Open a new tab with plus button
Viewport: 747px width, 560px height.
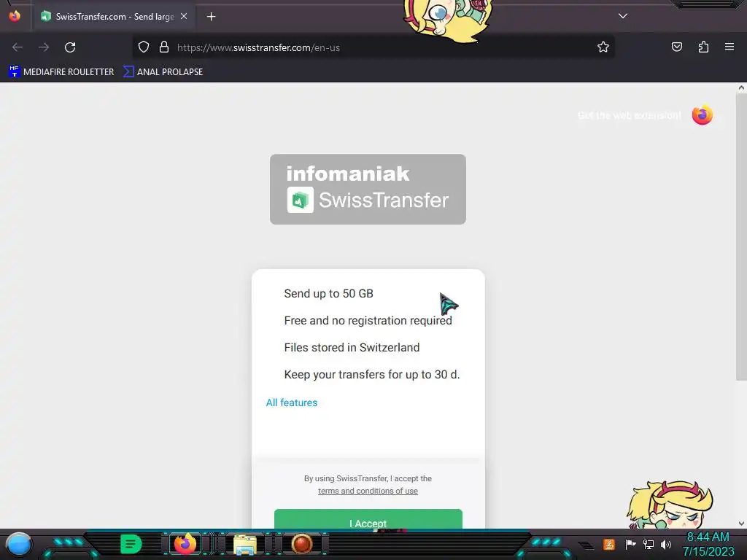pos(211,17)
